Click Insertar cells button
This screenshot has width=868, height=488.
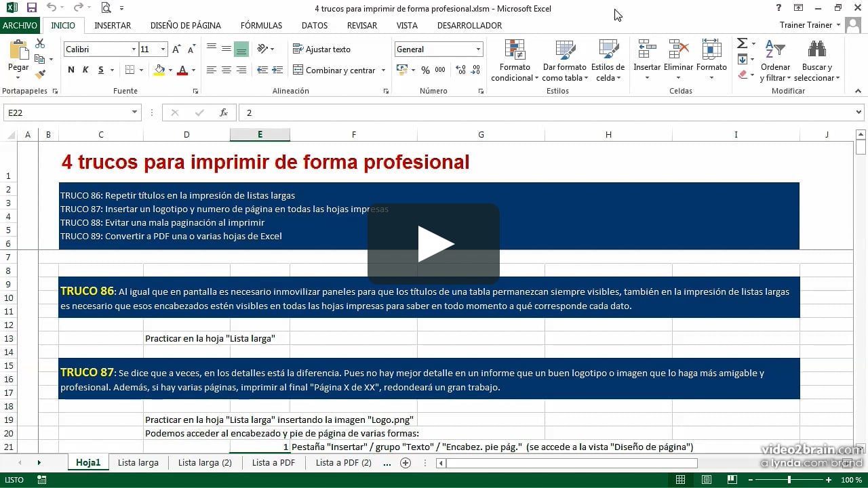647,60
